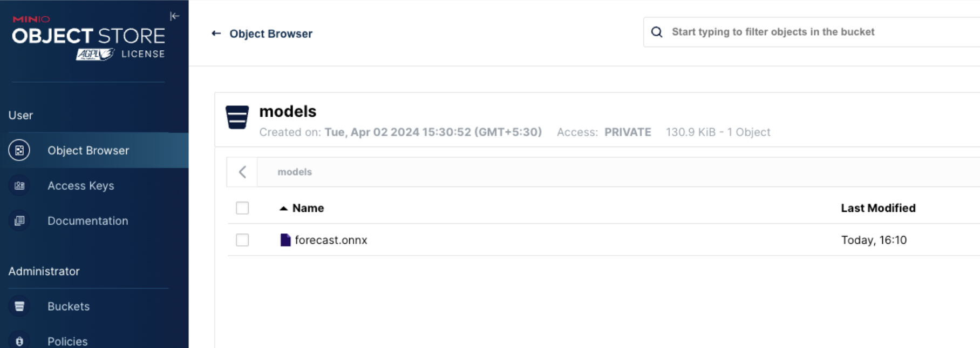
Task: Click the search magnifier icon
Action: click(x=657, y=32)
